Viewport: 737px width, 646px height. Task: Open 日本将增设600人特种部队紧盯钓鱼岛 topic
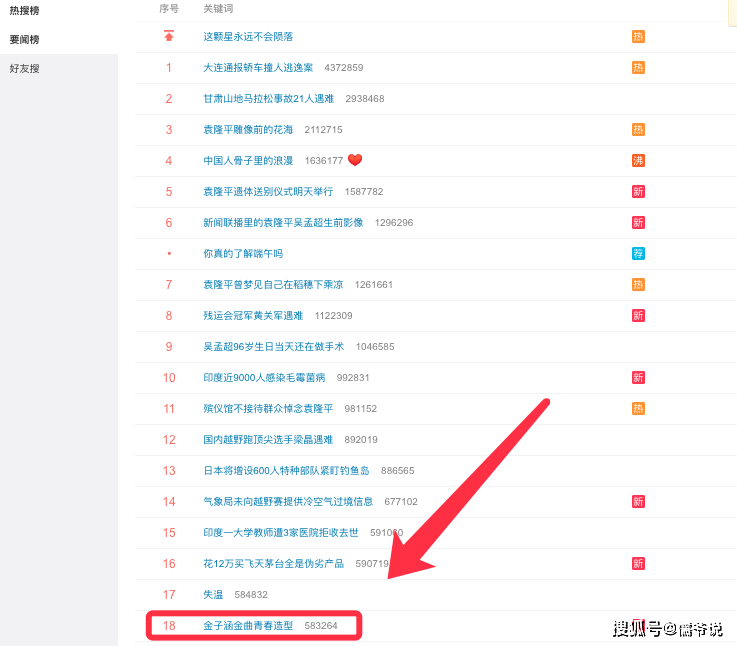pyautogui.click(x=286, y=471)
